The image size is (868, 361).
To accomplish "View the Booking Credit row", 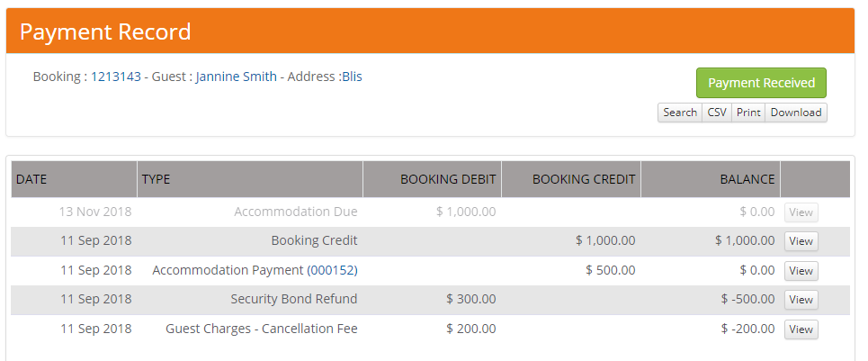I will coord(801,241).
